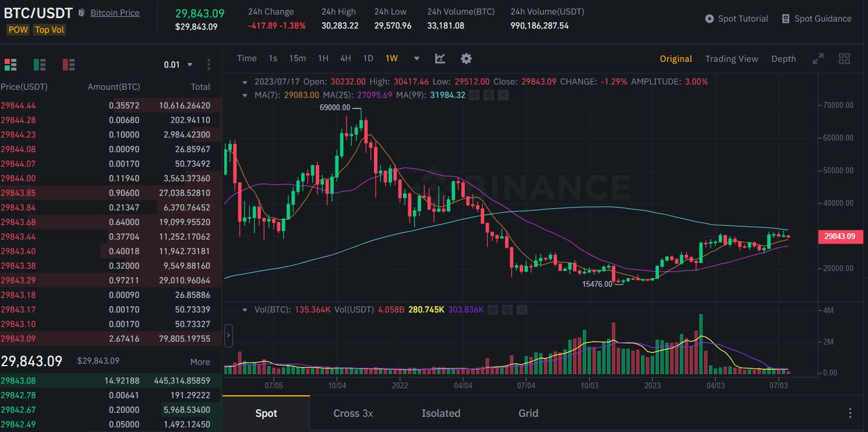
Task: Show sell orders only in order book
Action: click(68, 64)
